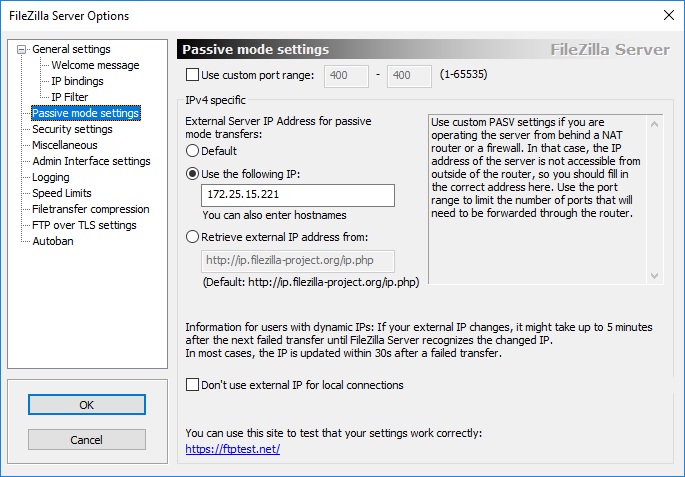The image size is (685, 477).
Task: Open the Welcome message settings page
Action: (x=95, y=65)
